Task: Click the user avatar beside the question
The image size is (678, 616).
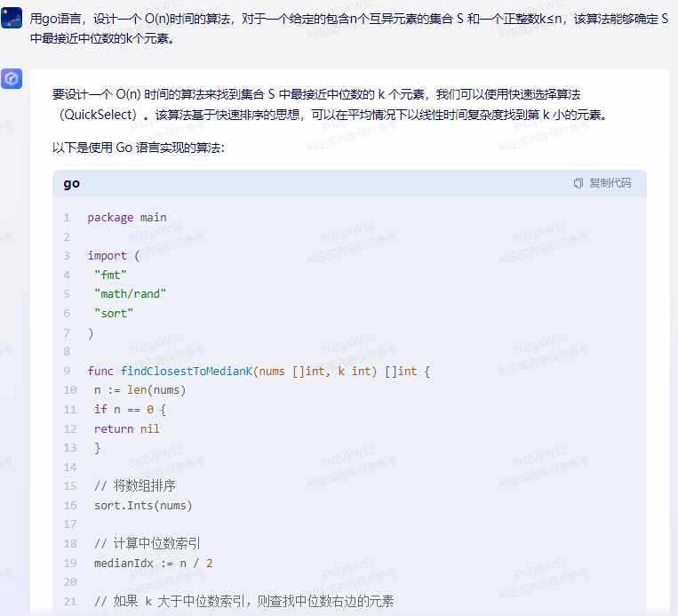Action: (x=12, y=18)
